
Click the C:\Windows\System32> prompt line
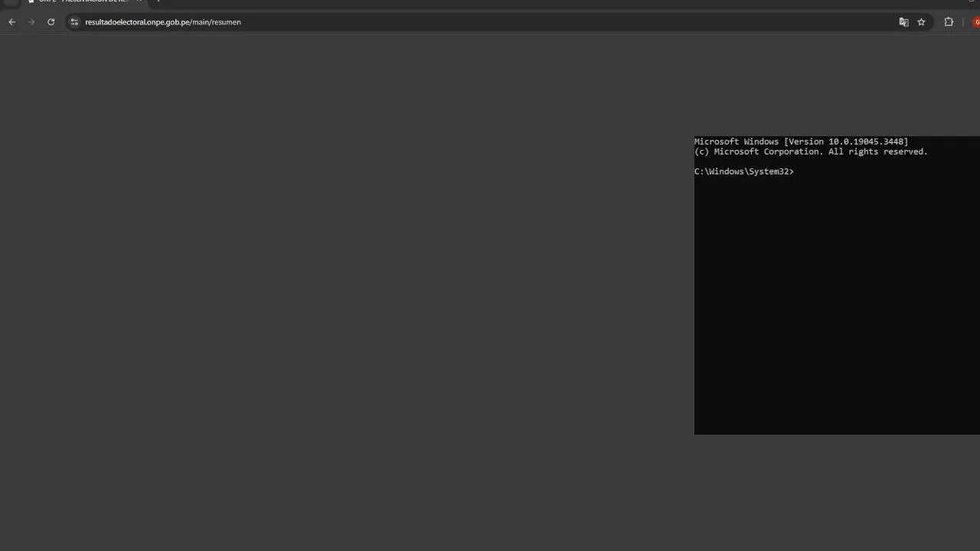(744, 171)
